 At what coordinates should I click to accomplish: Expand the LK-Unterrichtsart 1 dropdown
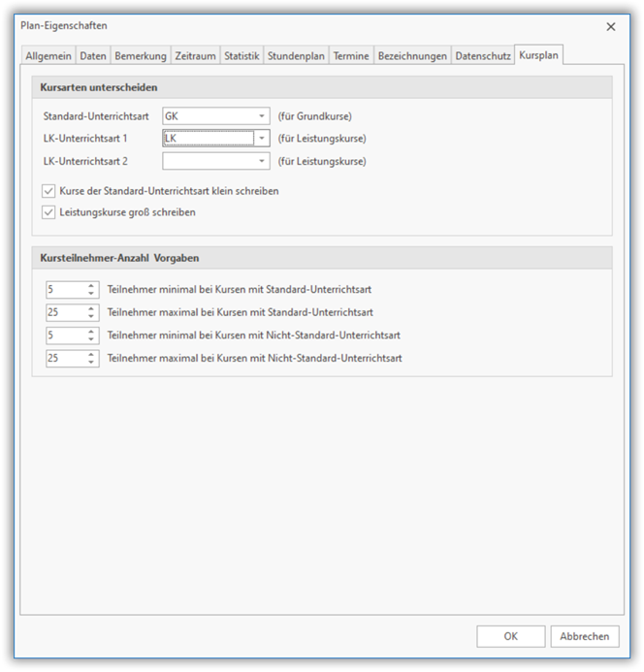tap(262, 139)
